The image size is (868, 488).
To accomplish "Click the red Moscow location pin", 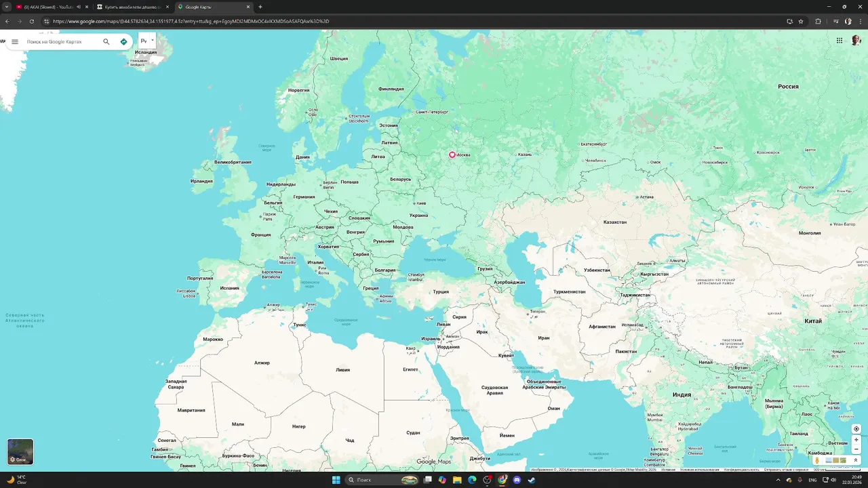I will click(452, 155).
